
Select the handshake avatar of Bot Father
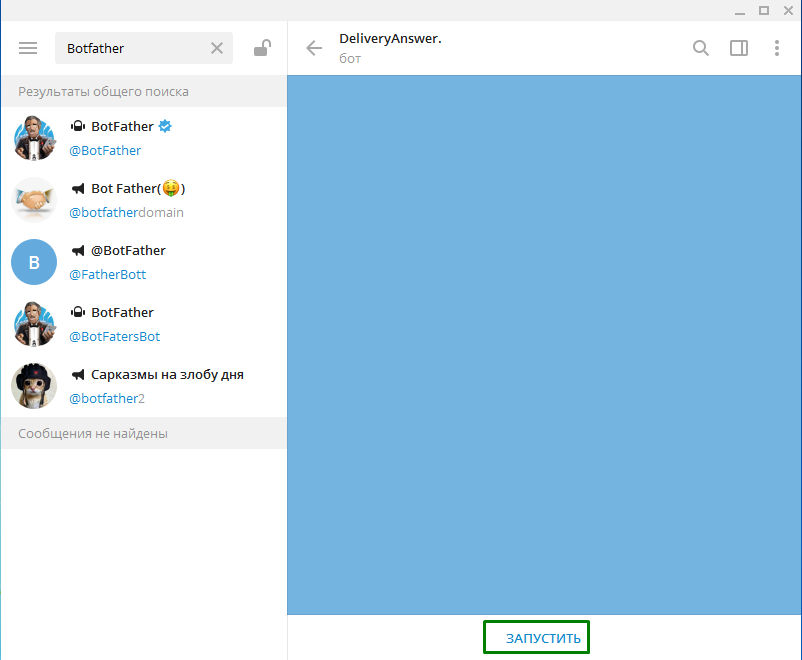34,200
